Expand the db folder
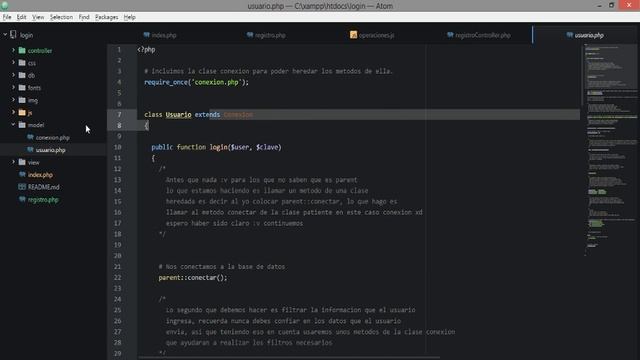 (13, 75)
